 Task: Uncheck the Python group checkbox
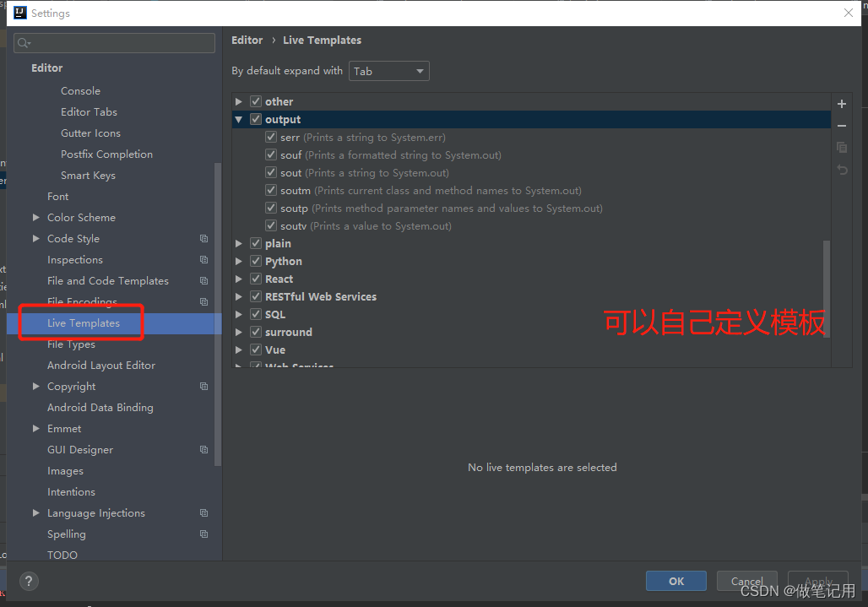pyautogui.click(x=255, y=261)
